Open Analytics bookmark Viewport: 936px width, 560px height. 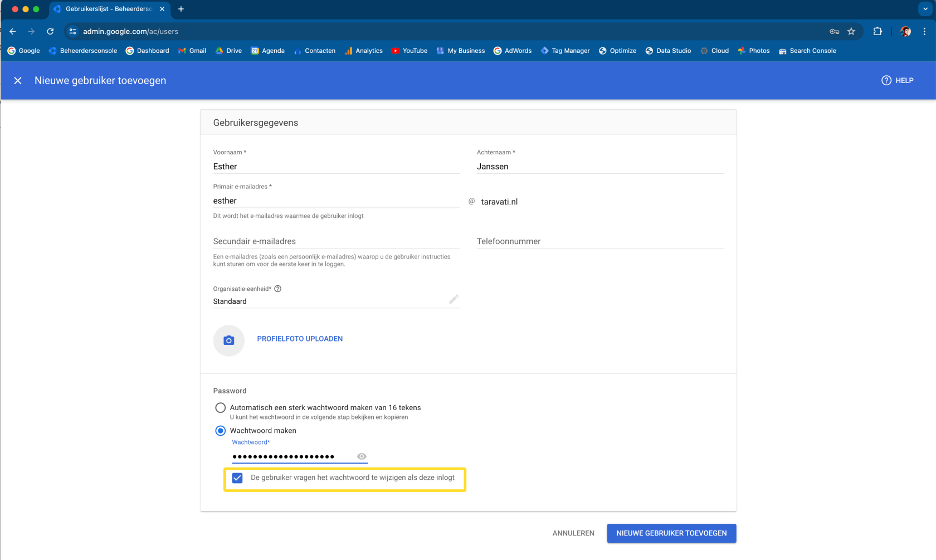tap(364, 51)
